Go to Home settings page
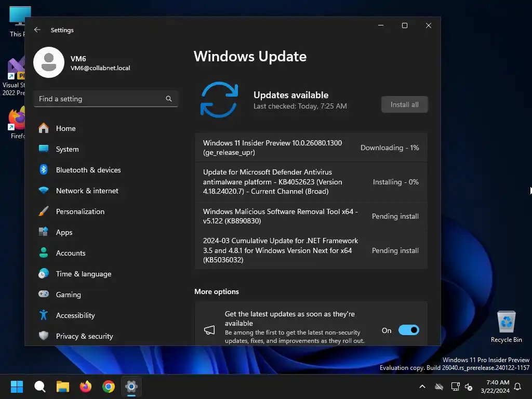532x399 pixels. [x=106, y=128]
